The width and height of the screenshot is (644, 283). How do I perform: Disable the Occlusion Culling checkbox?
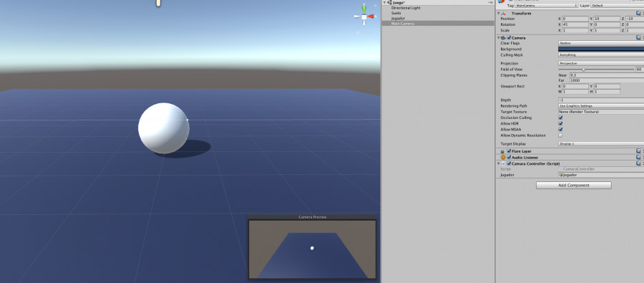click(560, 117)
